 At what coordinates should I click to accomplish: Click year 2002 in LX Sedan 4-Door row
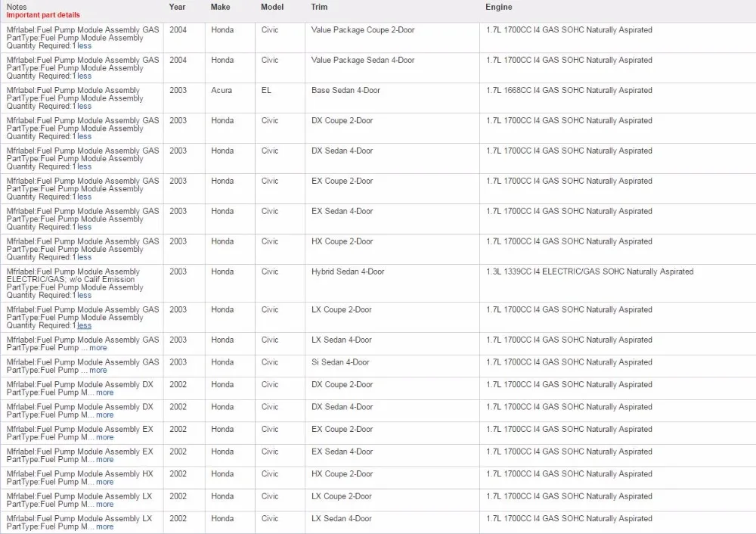click(178, 519)
